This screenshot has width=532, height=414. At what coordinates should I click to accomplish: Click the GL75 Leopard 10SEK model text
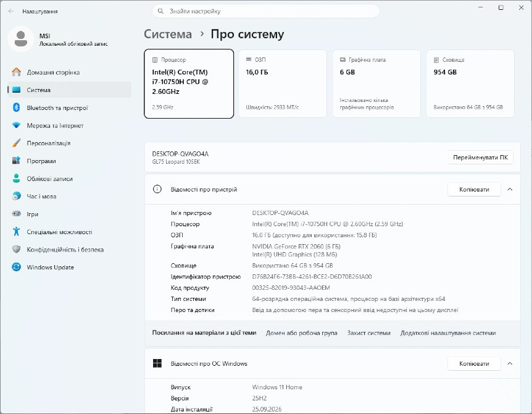[176, 162]
